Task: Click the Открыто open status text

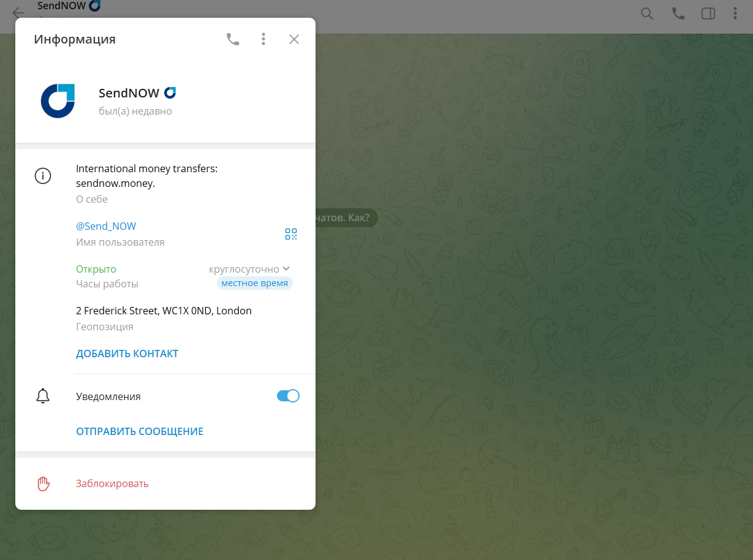Action: pos(96,269)
